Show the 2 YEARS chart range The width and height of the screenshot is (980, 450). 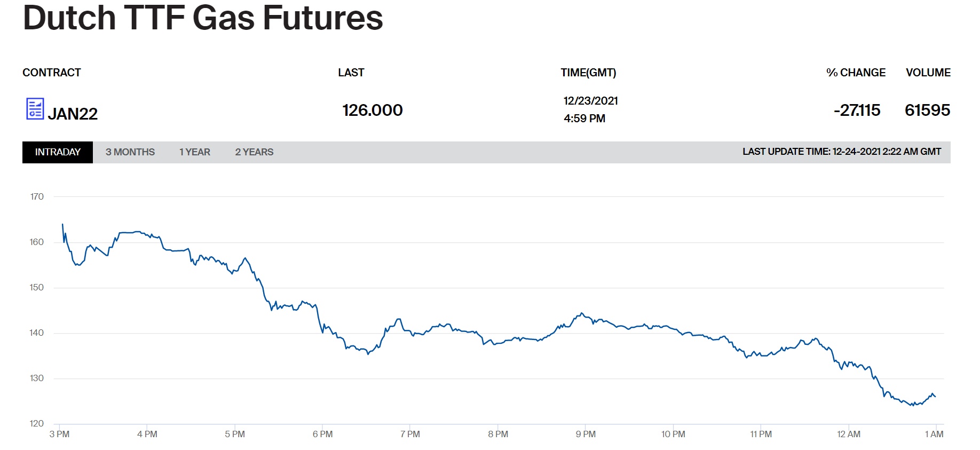point(254,152)
